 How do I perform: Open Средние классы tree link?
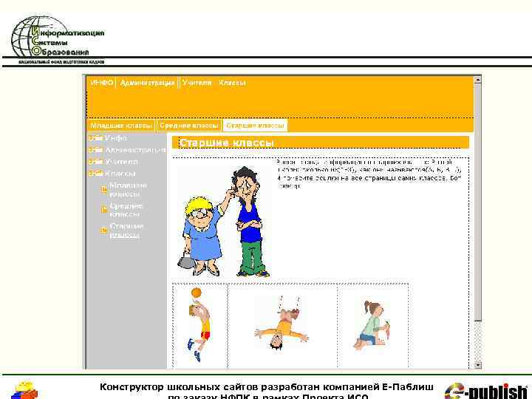(x=126, y=210)
